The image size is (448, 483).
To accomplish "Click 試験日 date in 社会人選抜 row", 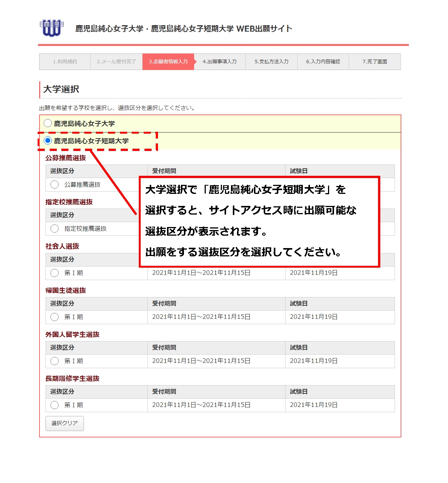I will (x=314, y=273).
